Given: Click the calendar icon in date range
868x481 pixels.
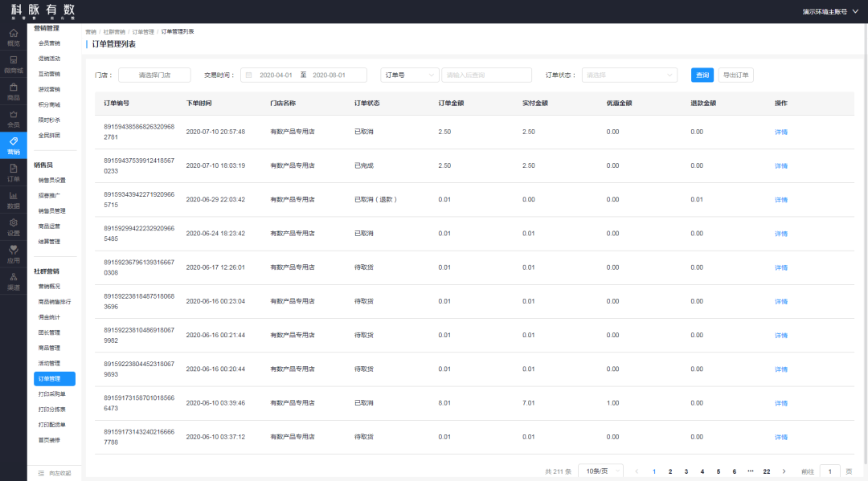Looking at the screenshot, I should pos(248,75).
